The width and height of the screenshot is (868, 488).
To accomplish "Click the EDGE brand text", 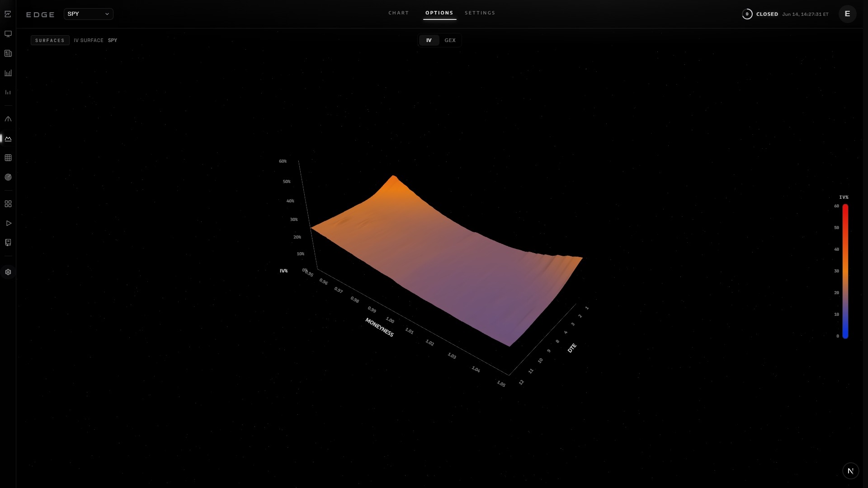I will (x=40, y=14).
